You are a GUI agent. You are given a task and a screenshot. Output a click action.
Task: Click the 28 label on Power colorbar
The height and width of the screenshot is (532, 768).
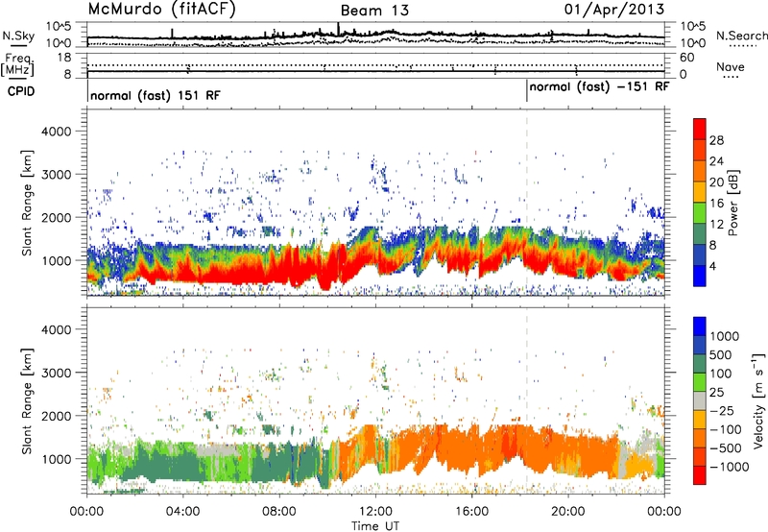click(x=716, y=140)
